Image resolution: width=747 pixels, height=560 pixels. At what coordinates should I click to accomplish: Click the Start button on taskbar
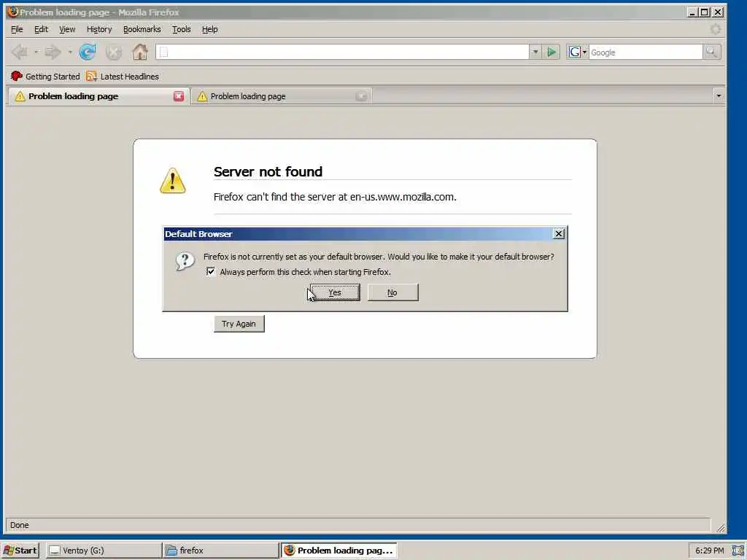20,551
